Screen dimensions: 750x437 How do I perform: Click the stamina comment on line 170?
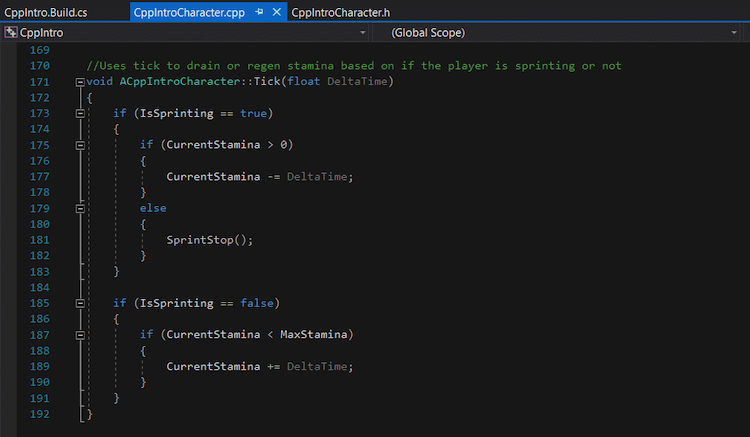[x=353, y=66]
